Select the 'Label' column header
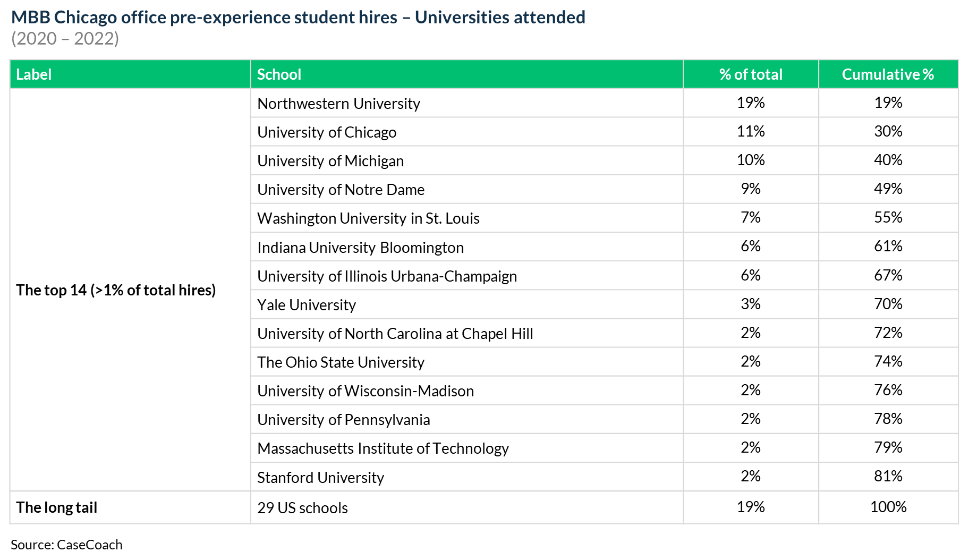 (130, 74)
